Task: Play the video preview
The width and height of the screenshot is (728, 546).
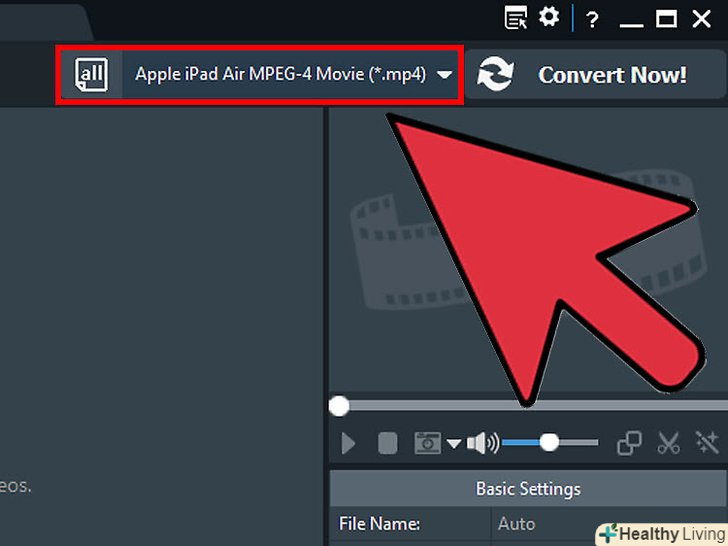Action: (x=348, y=443)
